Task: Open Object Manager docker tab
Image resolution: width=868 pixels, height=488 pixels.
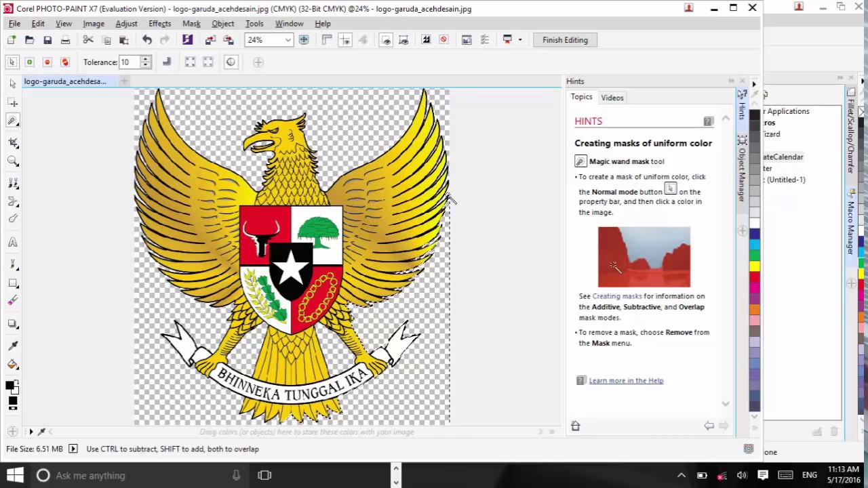Action: pos(743,169)
